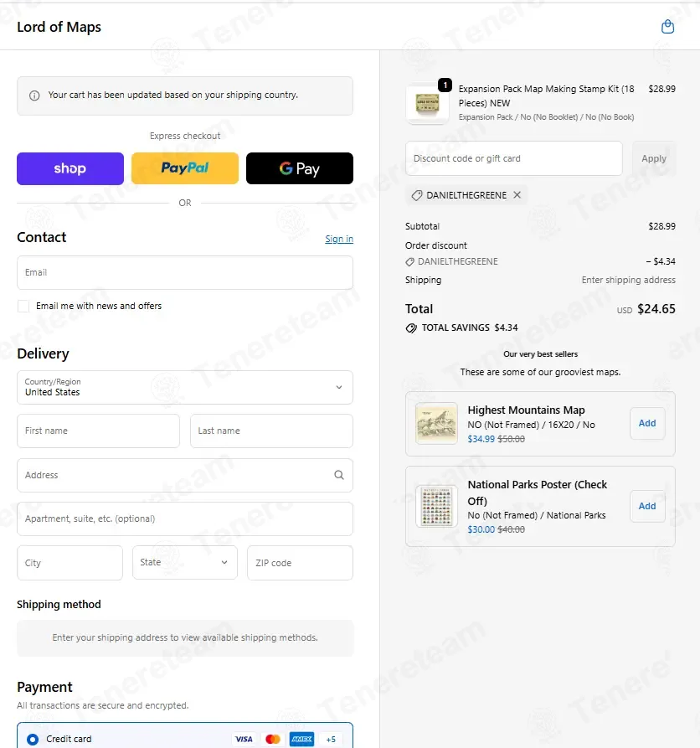Remove the DANIELTHEGREENE discount code with X

[x=517, y=194]
